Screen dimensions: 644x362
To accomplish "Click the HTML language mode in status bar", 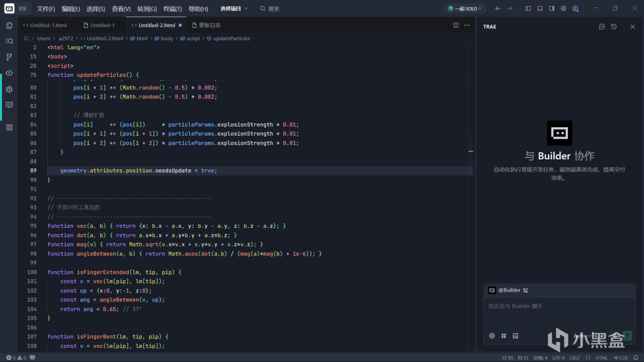I will tap(601, 358).
